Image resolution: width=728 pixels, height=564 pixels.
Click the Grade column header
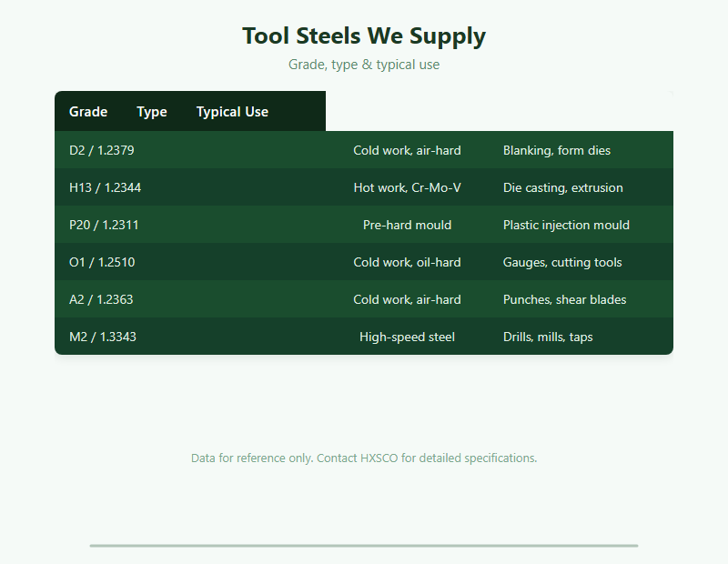88,111
